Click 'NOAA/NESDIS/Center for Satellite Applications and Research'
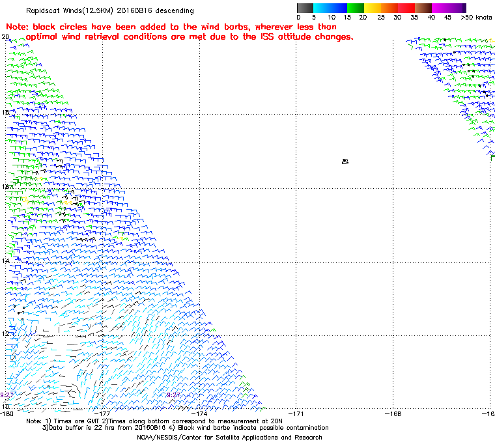The height and width of the screenshot is (448, 495). [229, 438]
